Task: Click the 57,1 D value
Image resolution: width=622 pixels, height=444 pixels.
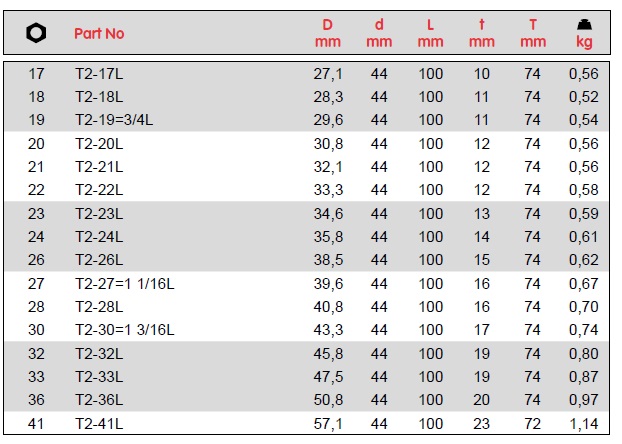Action: [x=330, y=424]
